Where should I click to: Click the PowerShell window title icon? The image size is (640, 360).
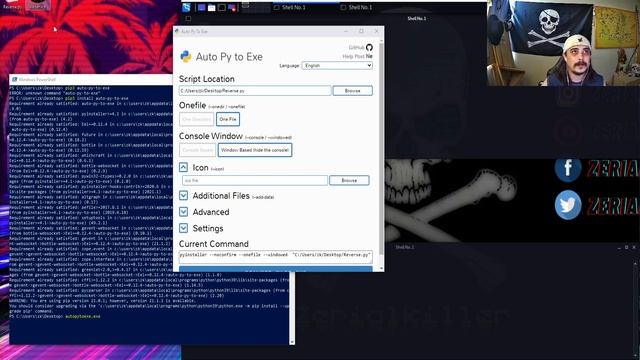[15, 79]
